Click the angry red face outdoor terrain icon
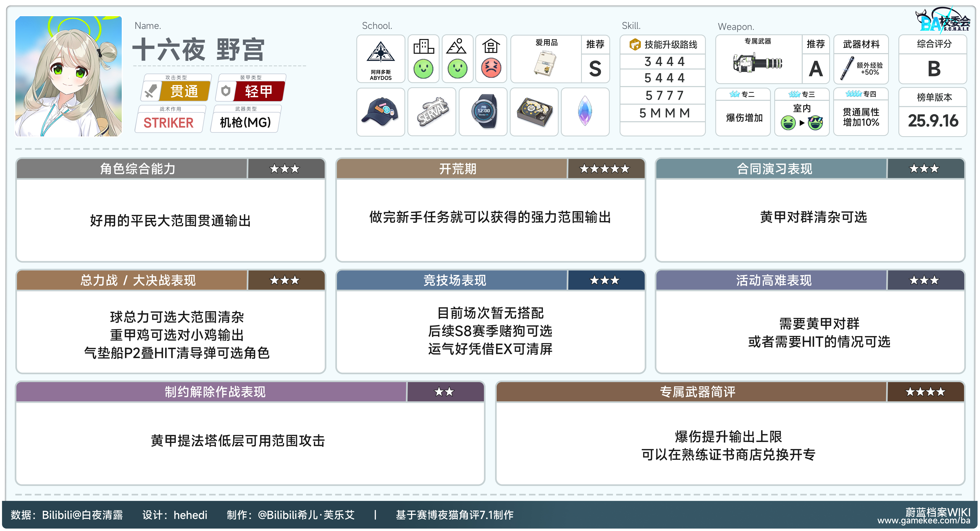Image resolution: width=980 pixels, height=531 pixels. tap(491, 68)
